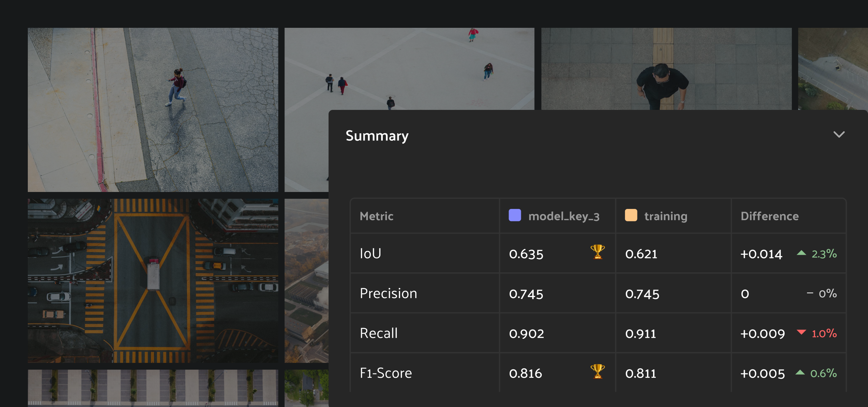Select the model_key_3 column header
Viewport: 868px width, 407px height.
[564, 216]
